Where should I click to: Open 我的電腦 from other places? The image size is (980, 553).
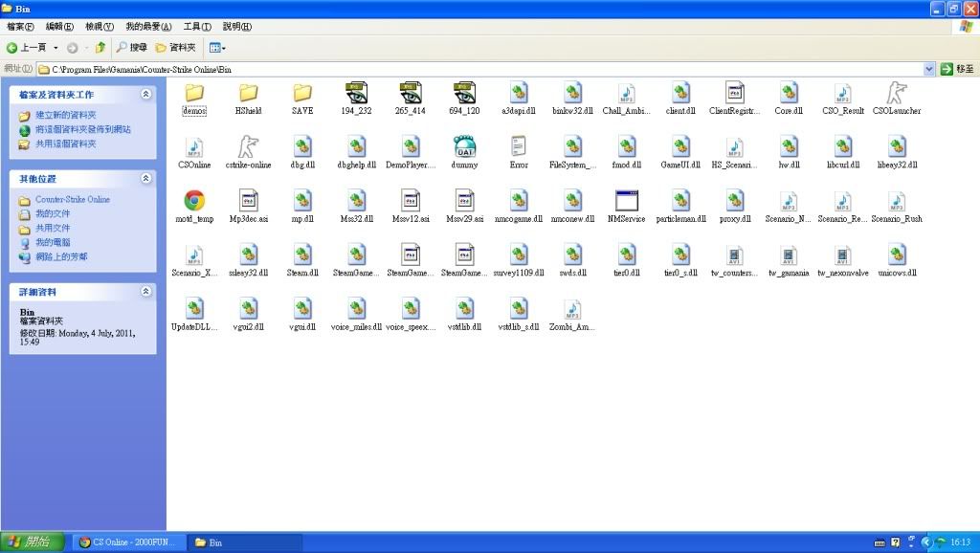coord(53,242)
